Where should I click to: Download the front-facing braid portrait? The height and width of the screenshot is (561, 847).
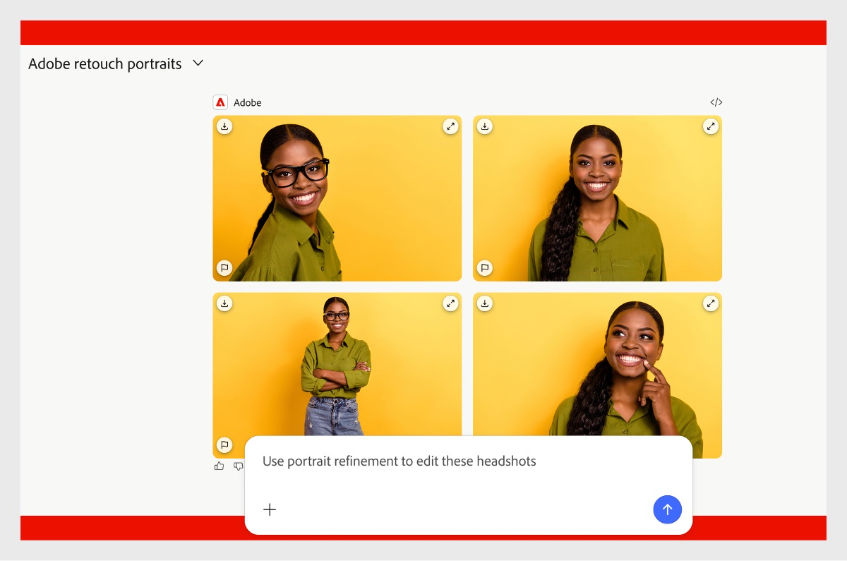485,126
